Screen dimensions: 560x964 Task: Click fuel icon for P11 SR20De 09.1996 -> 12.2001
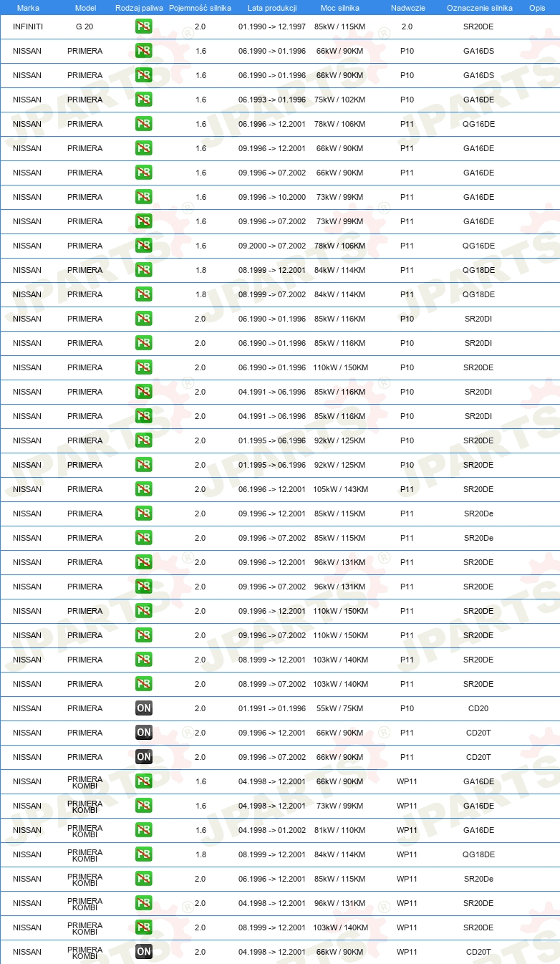coord(143,514)
